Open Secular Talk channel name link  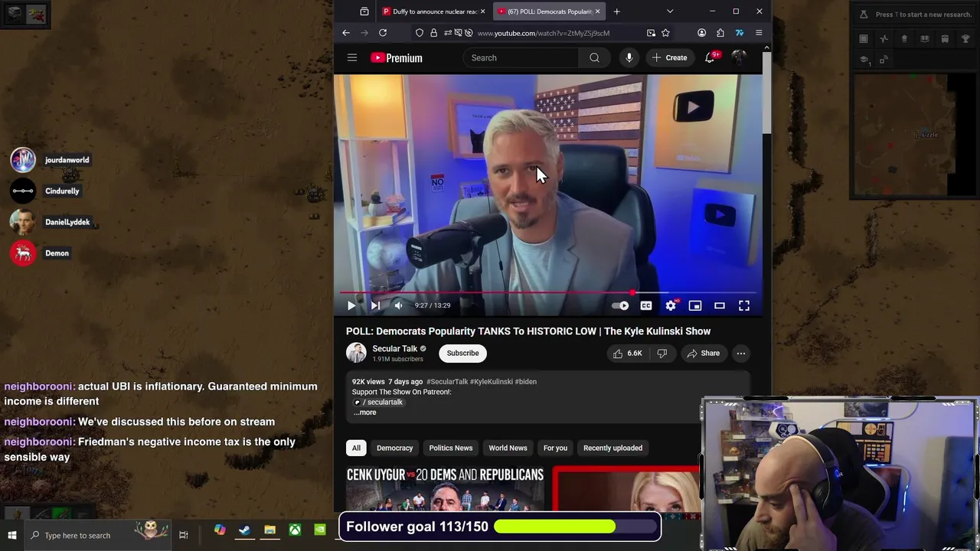pyautogui.click(x=395, y=349)
